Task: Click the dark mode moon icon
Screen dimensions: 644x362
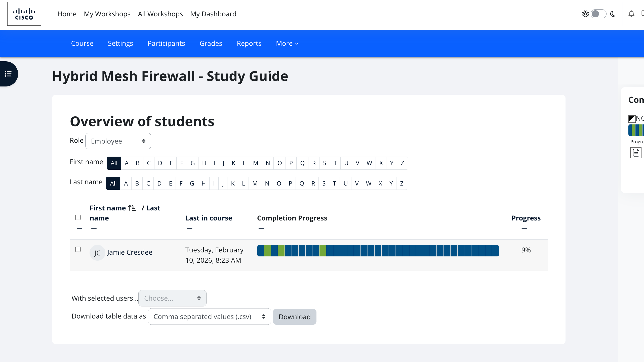Action: coord(613,14)
